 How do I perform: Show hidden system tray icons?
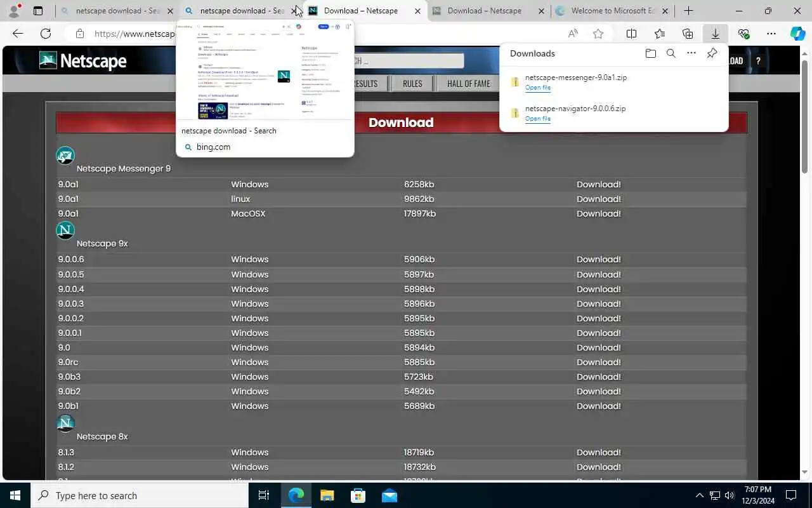(700, 495)
